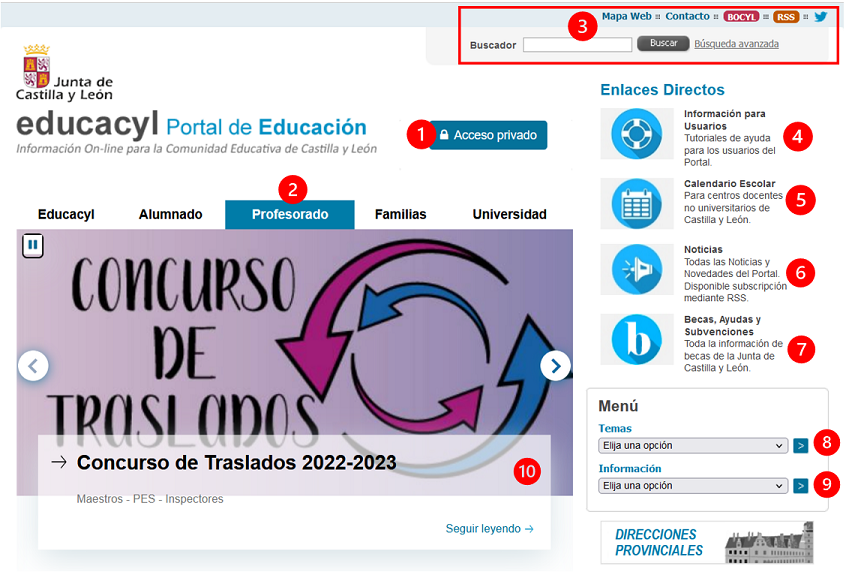The height and width of the screenshot is (572, 849).
Task: Open Búsqueda avanzada link
Action: click(736, 44)
